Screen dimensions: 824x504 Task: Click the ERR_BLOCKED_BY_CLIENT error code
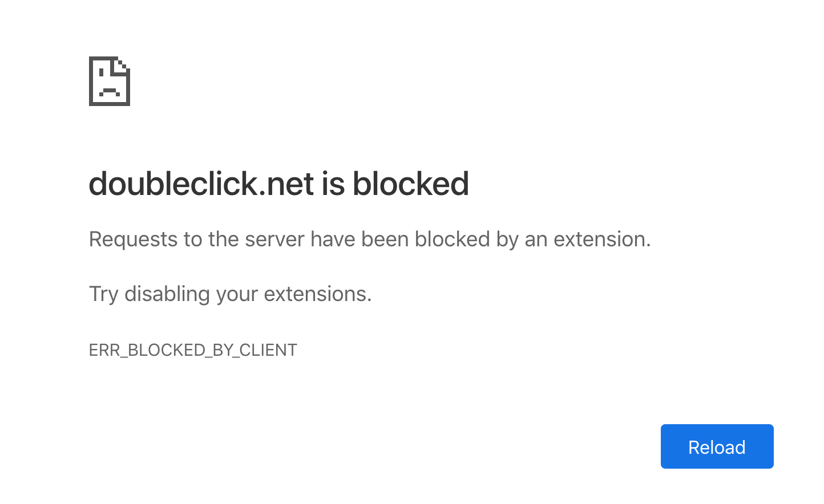[193, 350]
